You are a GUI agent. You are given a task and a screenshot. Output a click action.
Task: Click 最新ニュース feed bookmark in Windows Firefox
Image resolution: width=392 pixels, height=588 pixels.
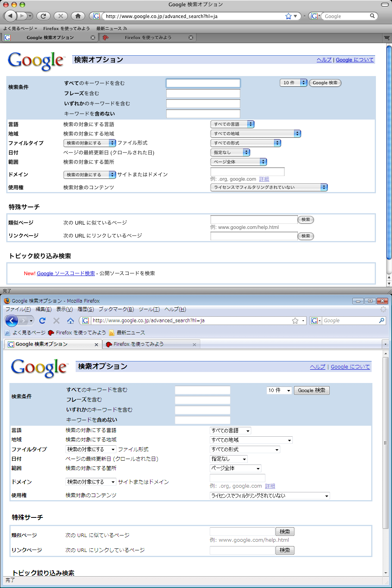(x=127, y=332)
